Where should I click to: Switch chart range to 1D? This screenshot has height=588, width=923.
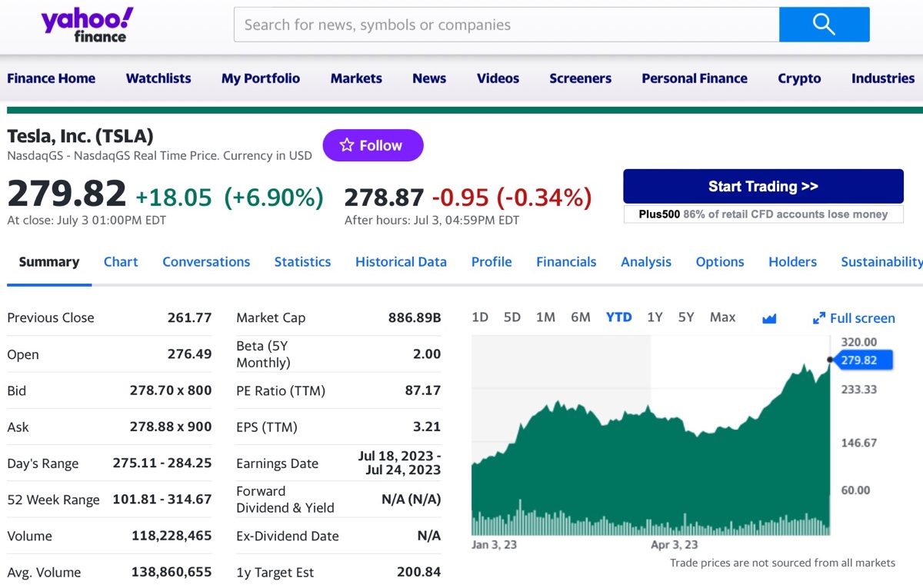click(x=479, y=317)
